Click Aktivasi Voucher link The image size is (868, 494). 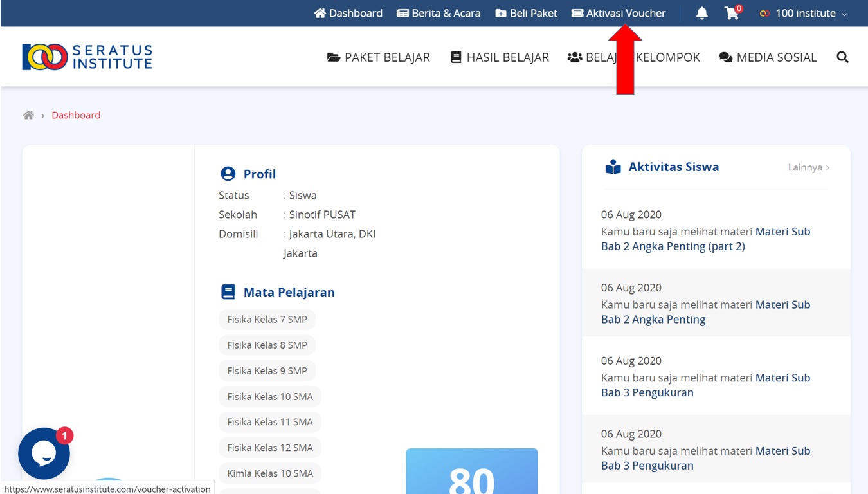[618, 14]
